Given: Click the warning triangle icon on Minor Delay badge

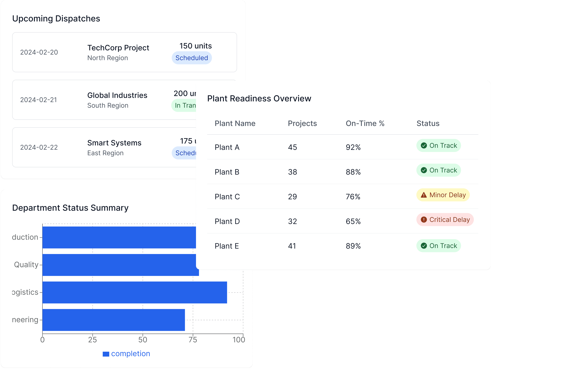Looking at the screenshot, I should click(x=423, y=195).
